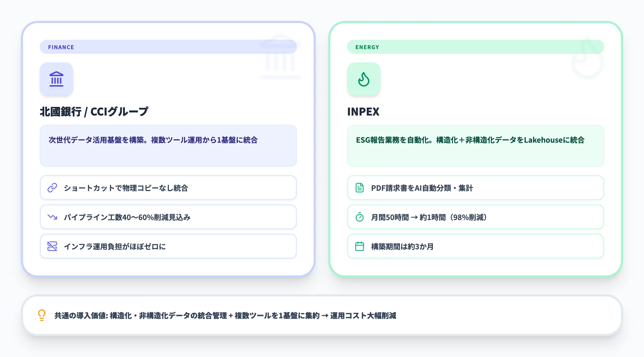644x357 pixels.
Task: Click the ショートカットで物理コピーなし統合 row
Action: tap(168, 188)
